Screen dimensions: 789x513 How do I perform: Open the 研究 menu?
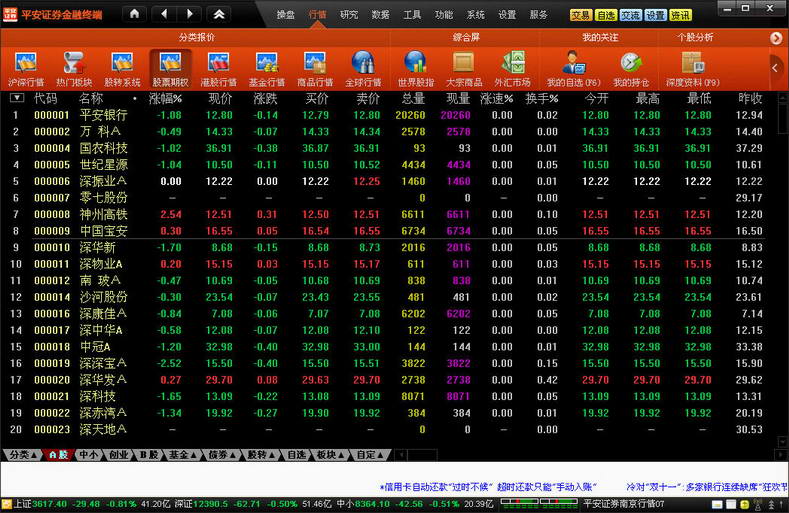tap(349, 15)
